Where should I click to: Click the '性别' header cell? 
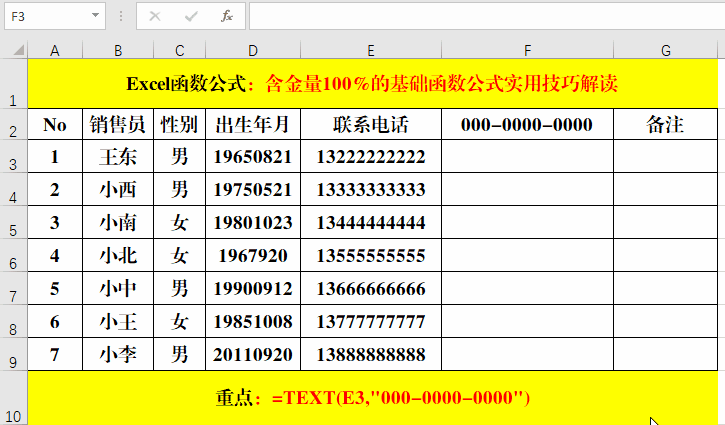(179, 124)
